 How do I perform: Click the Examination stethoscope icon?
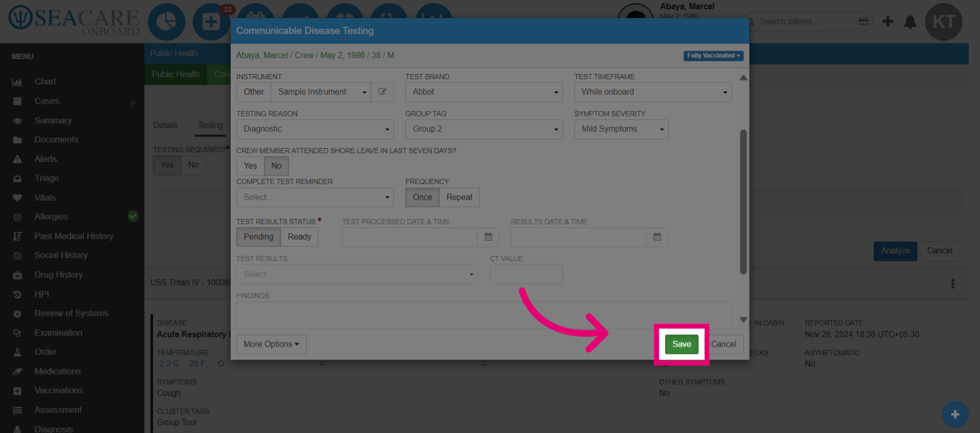[x=17, y=333]
